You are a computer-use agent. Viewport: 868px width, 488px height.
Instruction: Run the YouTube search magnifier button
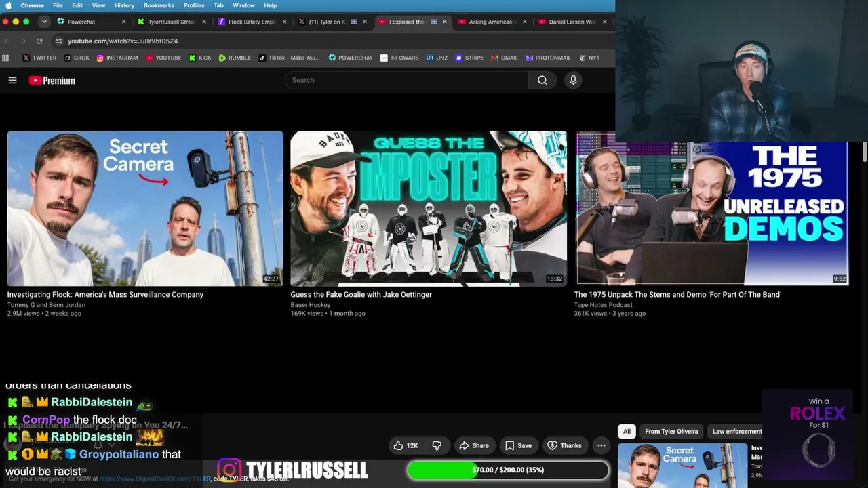click(542, 80)
